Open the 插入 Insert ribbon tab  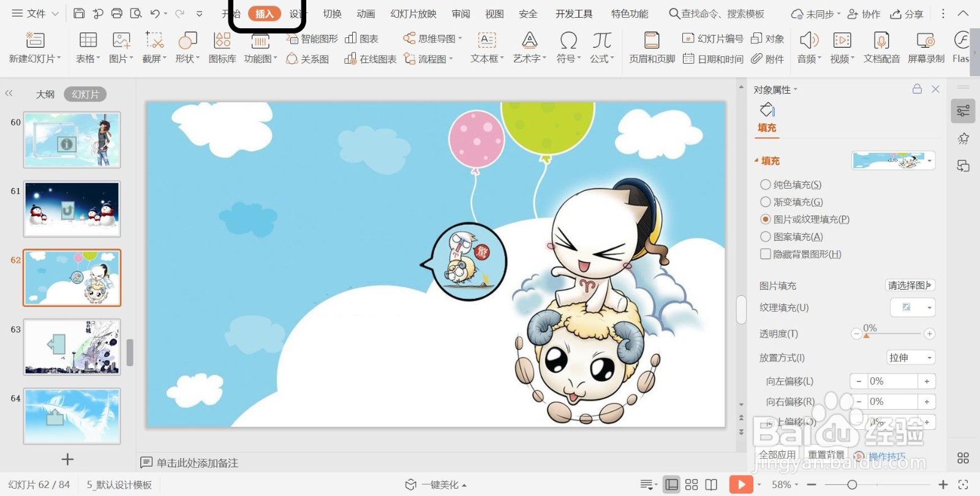[264, 13]
